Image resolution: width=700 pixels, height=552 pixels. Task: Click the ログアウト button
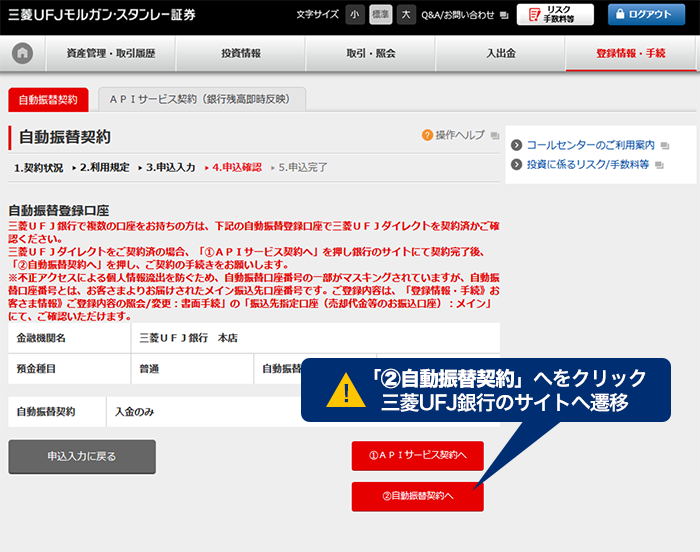coord(646,15)
